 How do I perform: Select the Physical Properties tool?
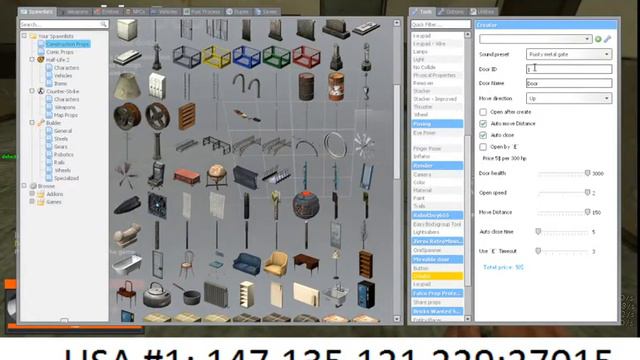pyautogui.click(x=434, y=76)
